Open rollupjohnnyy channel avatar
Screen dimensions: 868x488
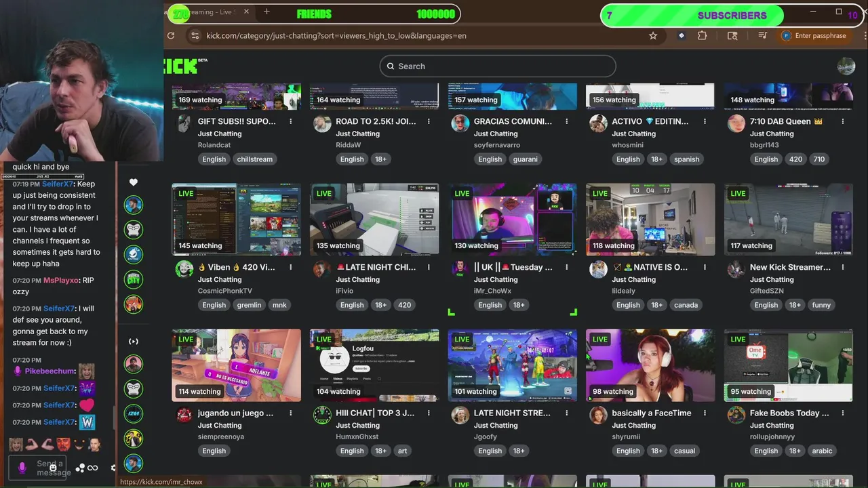[736, 415]
